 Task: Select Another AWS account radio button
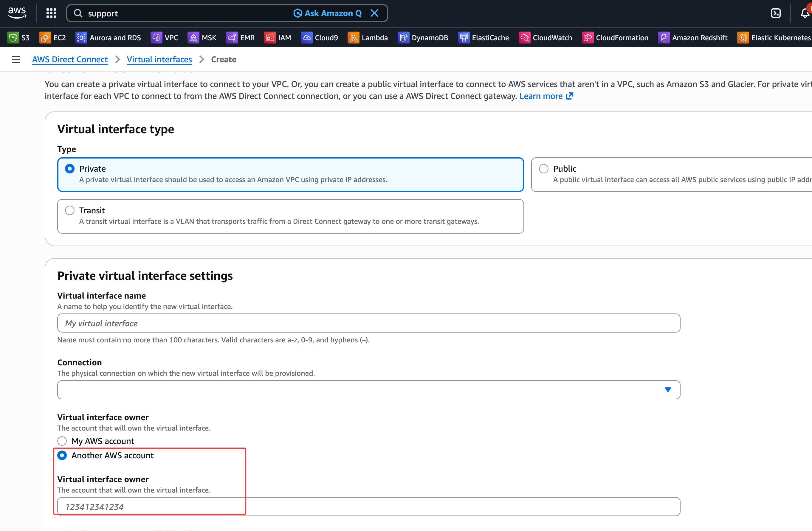click(62, 455)
